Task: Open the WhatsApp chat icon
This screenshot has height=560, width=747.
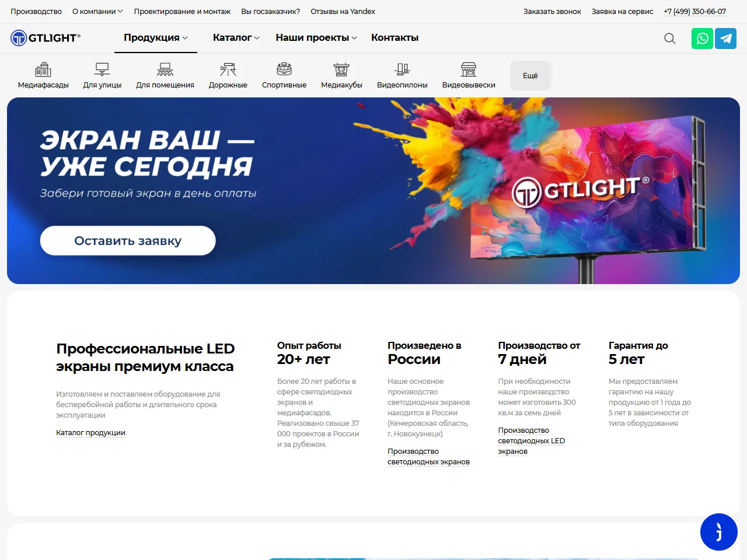Action: click(x=702, y=38)
